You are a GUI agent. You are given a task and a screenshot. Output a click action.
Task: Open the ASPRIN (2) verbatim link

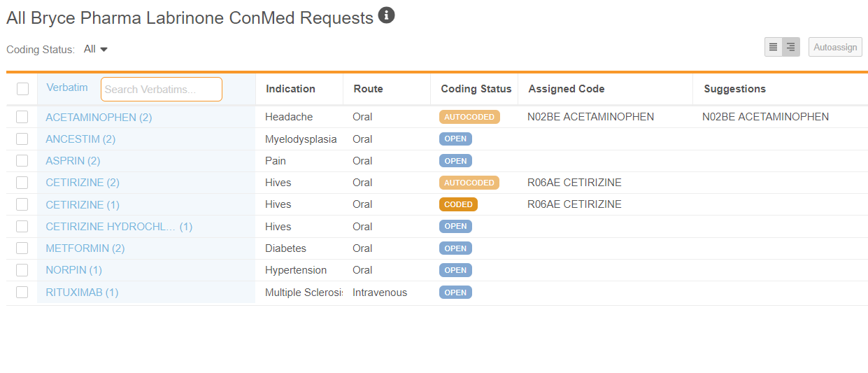(x=73, y=161)
